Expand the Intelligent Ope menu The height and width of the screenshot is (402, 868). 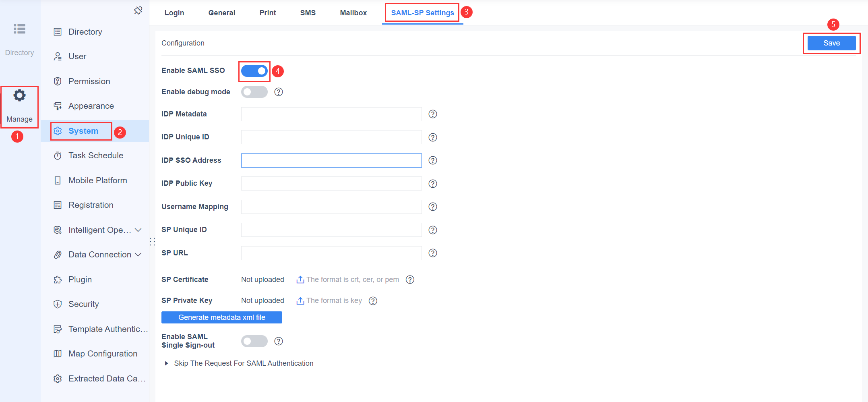point(138,230)
